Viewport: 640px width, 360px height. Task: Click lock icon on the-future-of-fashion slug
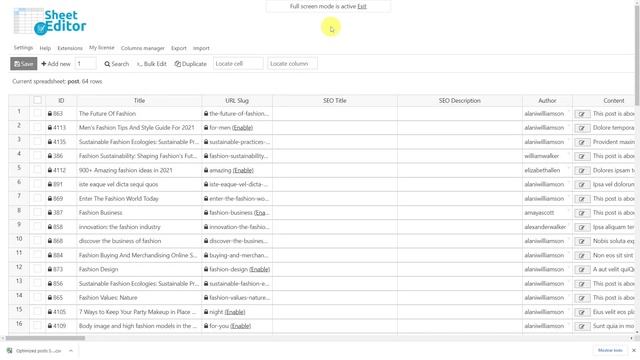[x=206, y=113]
